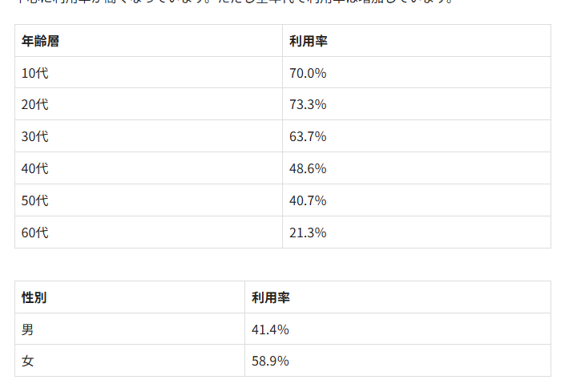This screenshot has width=581, height=392.
Task: Click the 10代 row label
Action: tap(35, 73)
